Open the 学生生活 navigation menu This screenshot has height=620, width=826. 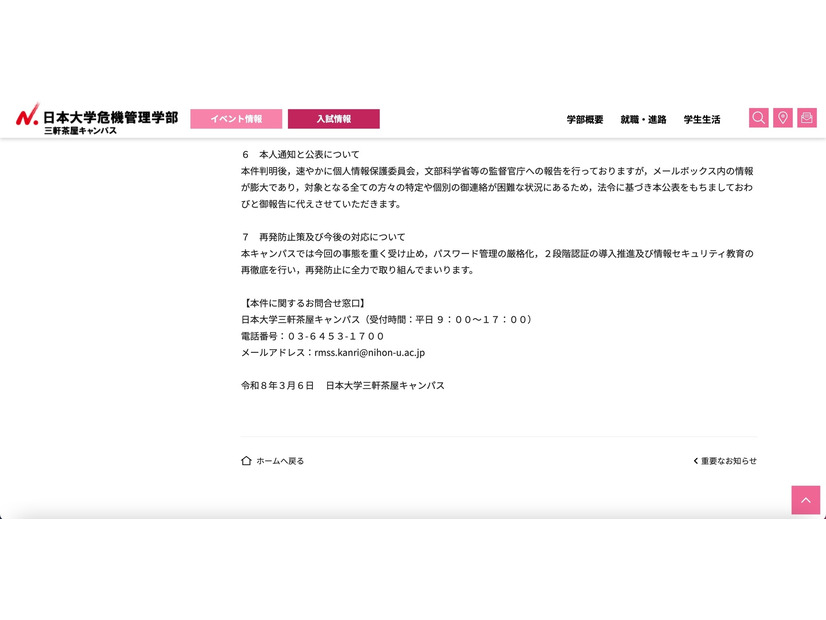(702, 119)
